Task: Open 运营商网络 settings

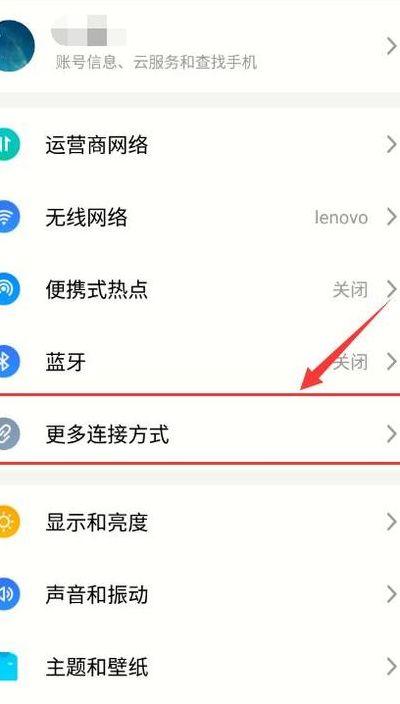Action: point(200,145)
